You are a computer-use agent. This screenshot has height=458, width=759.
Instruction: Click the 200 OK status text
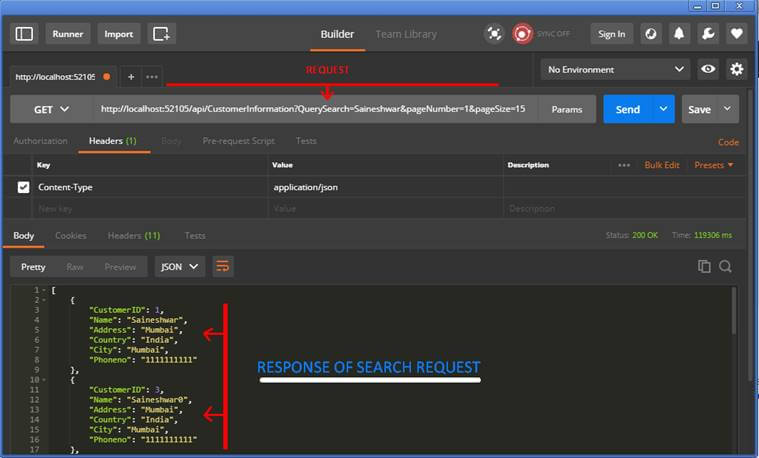(x=645, y=235)
